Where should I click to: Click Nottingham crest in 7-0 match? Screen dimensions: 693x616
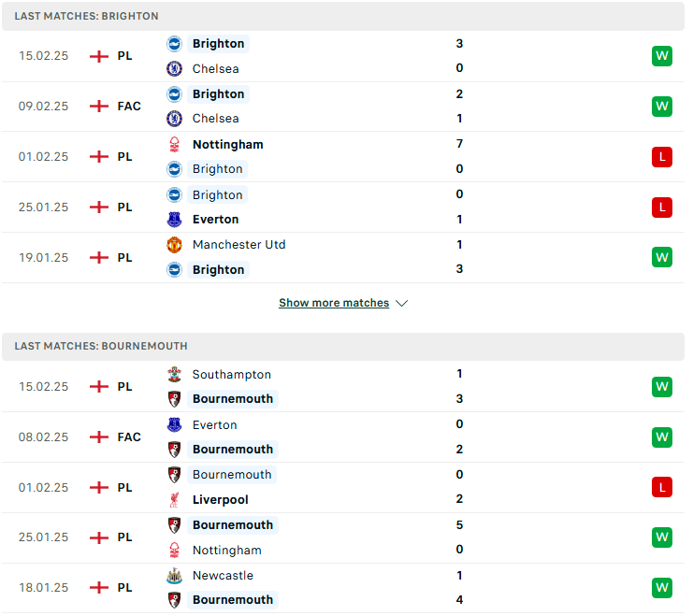(176, 146)
